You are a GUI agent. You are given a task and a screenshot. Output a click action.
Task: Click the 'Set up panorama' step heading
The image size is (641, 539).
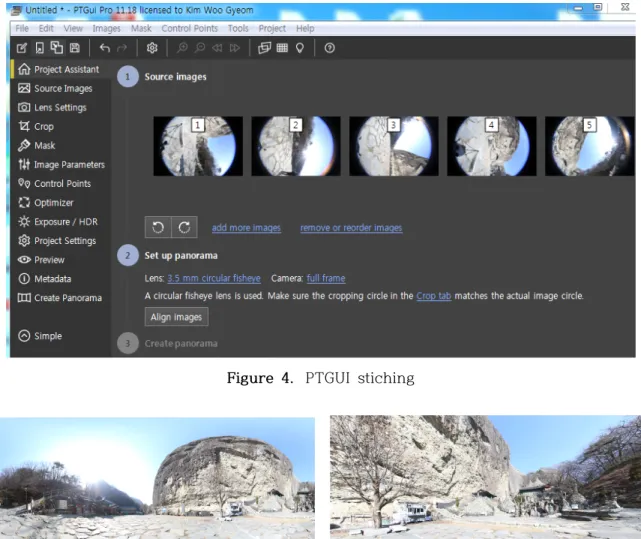[181, 255]
